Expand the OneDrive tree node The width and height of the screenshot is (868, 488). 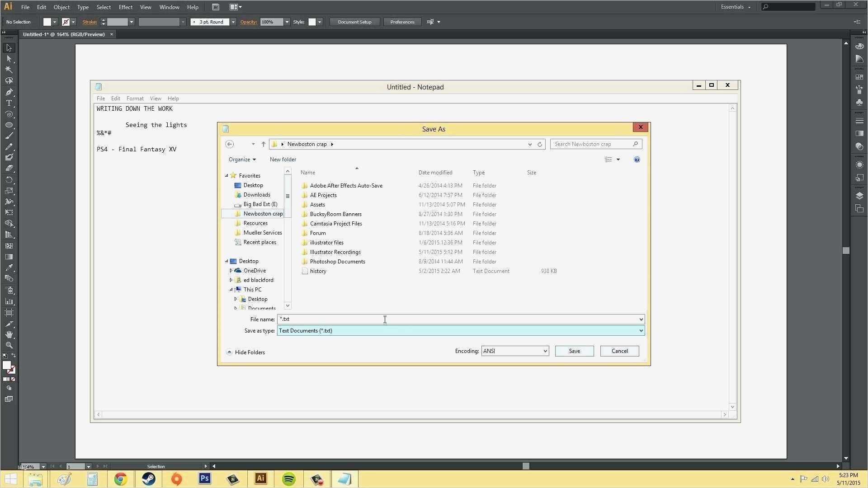click(231, 271)
